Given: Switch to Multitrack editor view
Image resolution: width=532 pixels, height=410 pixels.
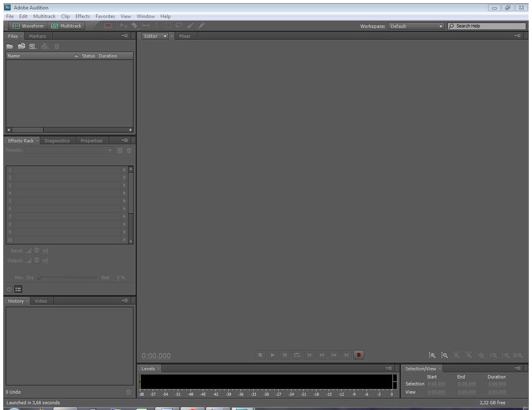Looking at the screenshot, I should [x=66, y=26].
